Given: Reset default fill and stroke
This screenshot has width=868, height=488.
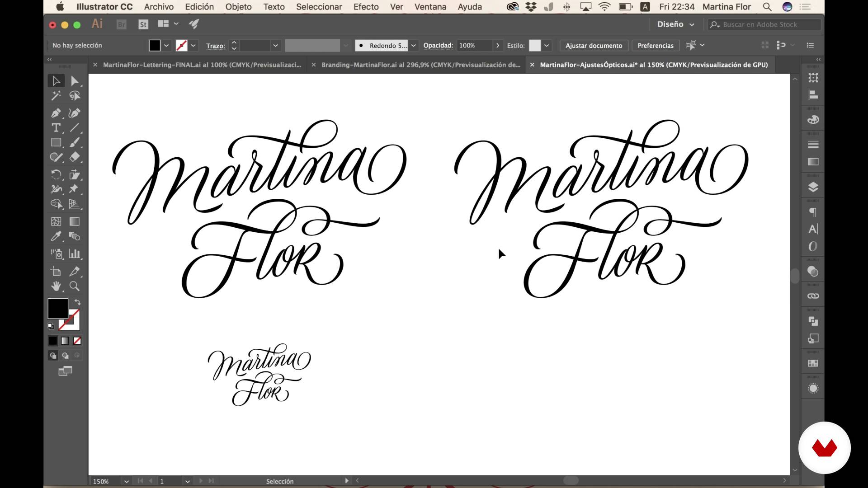Looking at the screenshot, I should coord(51,326).
